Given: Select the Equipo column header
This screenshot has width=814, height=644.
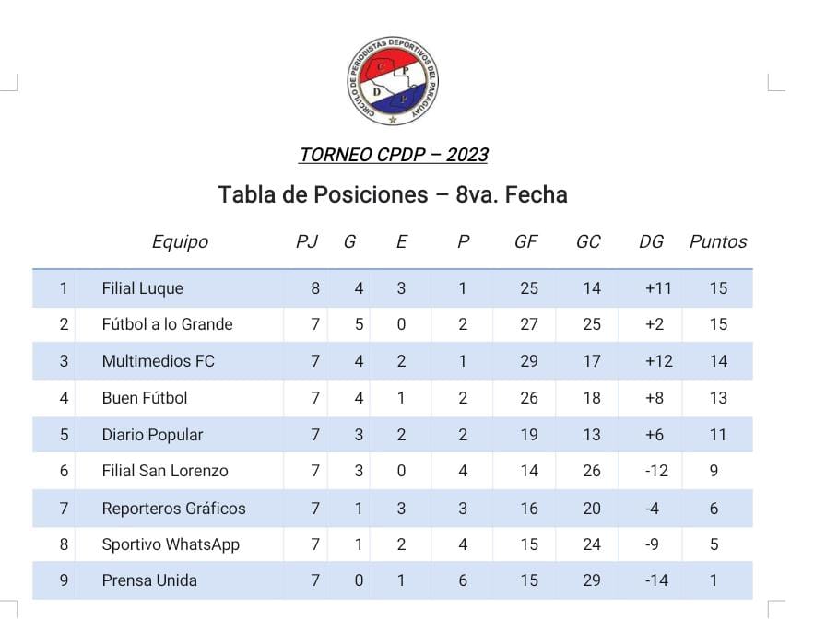Looking at the screenshot, I should [180, 241].
